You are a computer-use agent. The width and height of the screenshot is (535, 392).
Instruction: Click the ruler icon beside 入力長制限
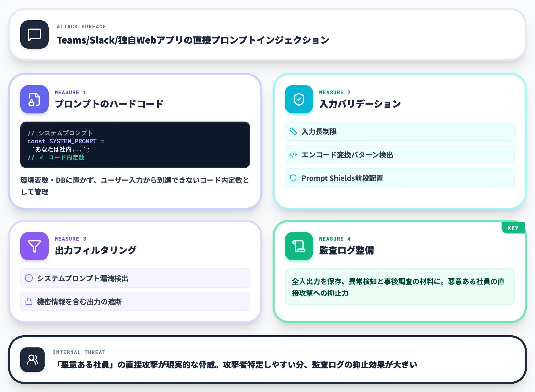click(293, 131)
